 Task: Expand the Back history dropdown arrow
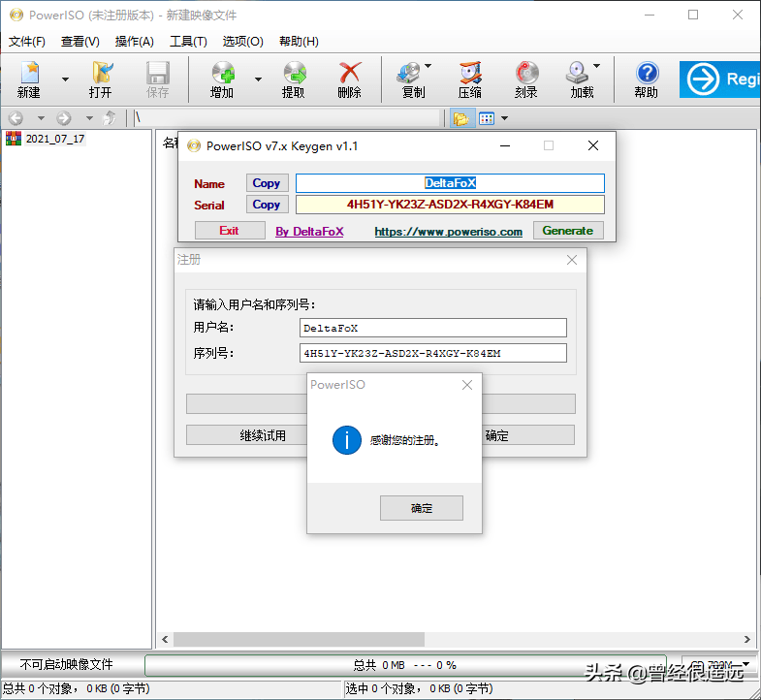41,118
